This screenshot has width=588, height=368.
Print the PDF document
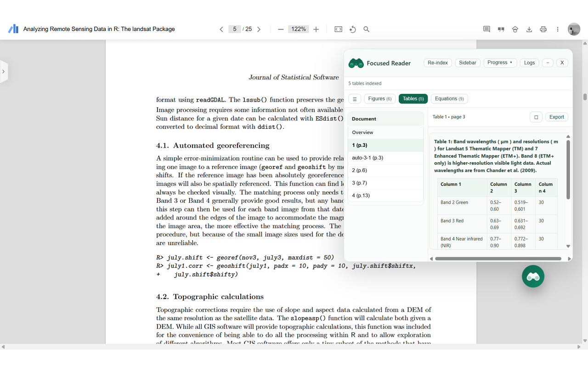click(x=543, y=29)
